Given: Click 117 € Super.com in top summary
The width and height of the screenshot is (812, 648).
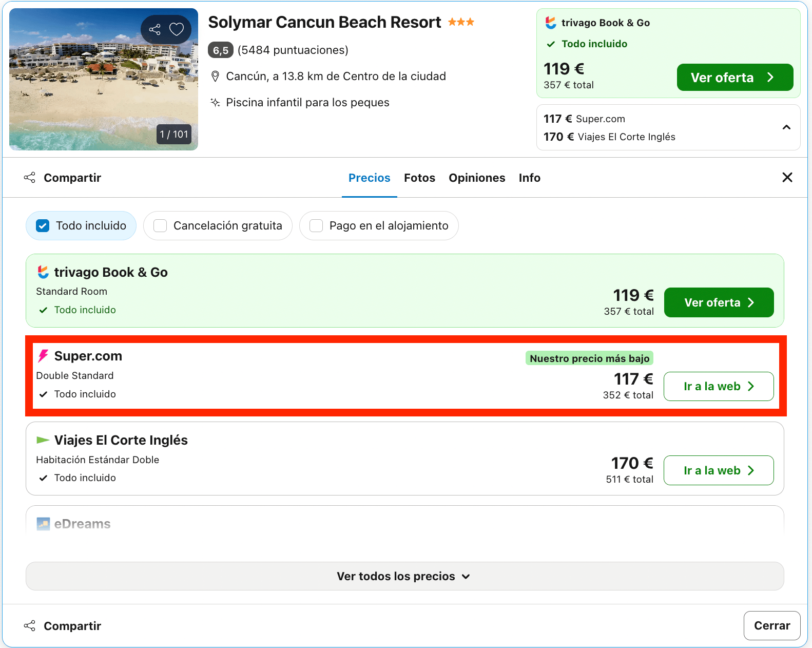Looking at the screenshot, I should click(x=584, y=119).
